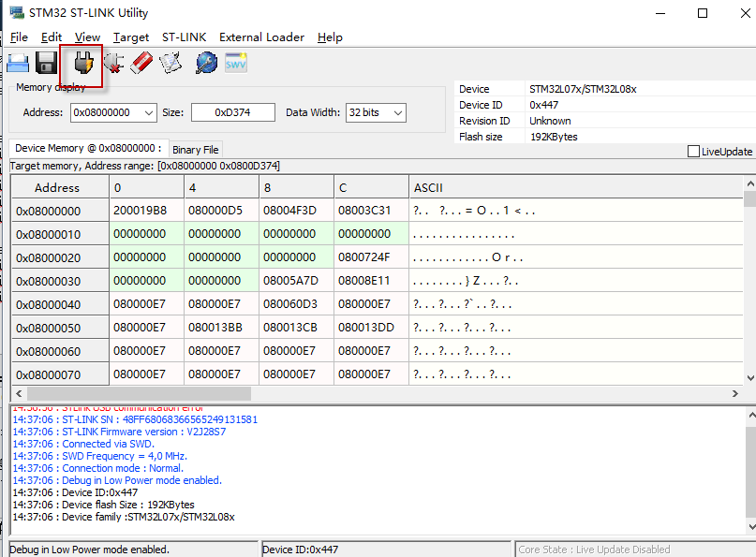The height and width of the screenshot is (557, 756).
Task: Click log line Connected via SWD
Action: coord(83,444)
